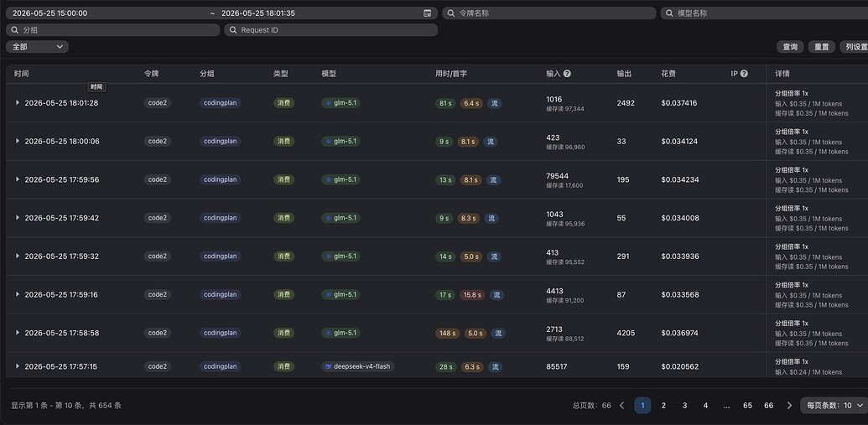868x425 pixels.
Task: Click the 花费 column header
Action: point(668,74)
